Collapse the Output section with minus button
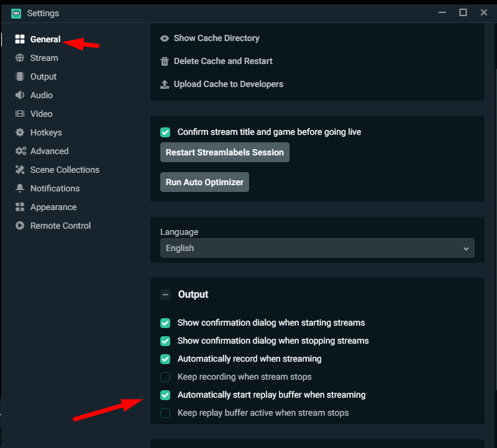The image size is (497, 448). tap(165, 295)
